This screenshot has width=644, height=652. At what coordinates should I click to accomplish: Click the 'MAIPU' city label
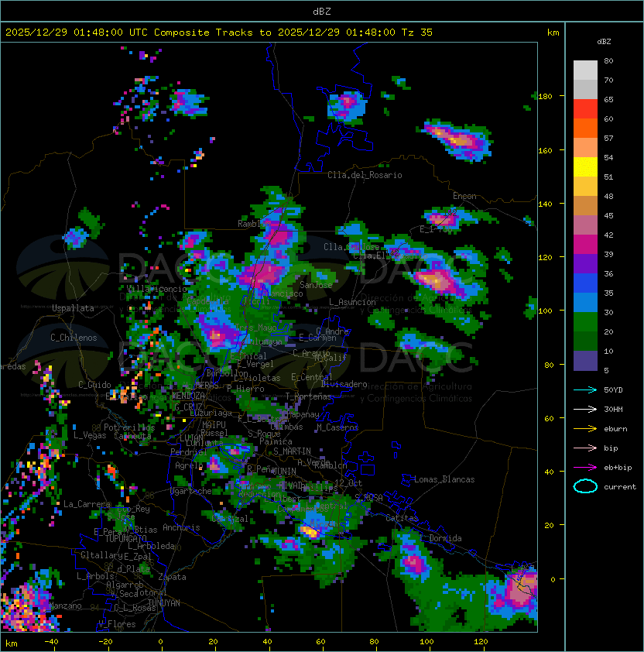(214, 425)
